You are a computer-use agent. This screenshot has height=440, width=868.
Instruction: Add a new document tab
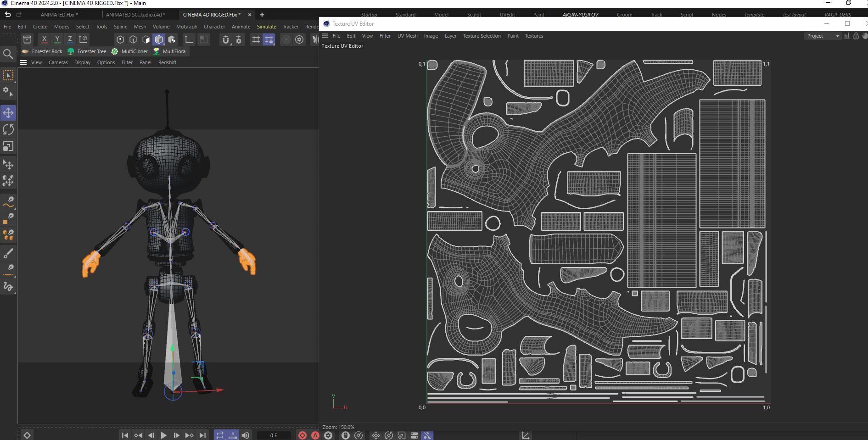[x=262, y=15]
